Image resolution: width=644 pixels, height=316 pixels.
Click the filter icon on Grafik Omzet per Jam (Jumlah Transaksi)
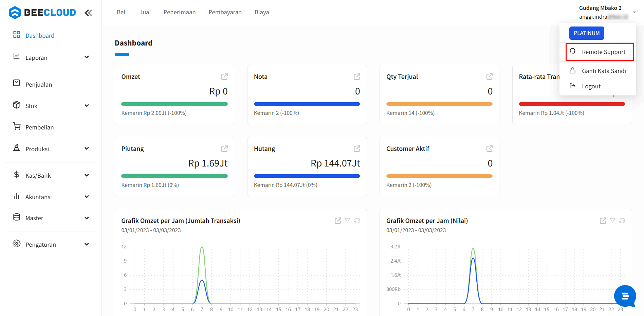(347, 221)
